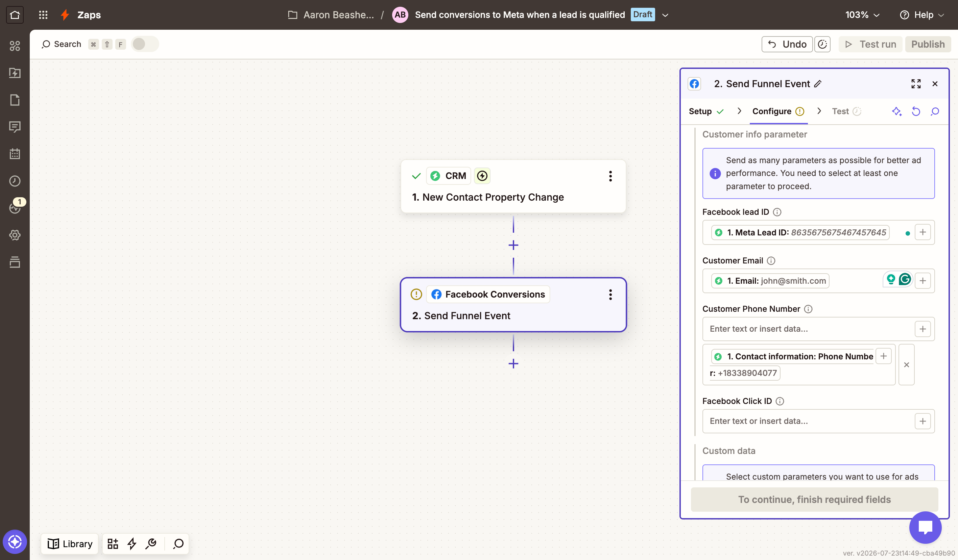Open the version history icon next to Undo
Screen dimensions: 958x560
coord(822,44)
